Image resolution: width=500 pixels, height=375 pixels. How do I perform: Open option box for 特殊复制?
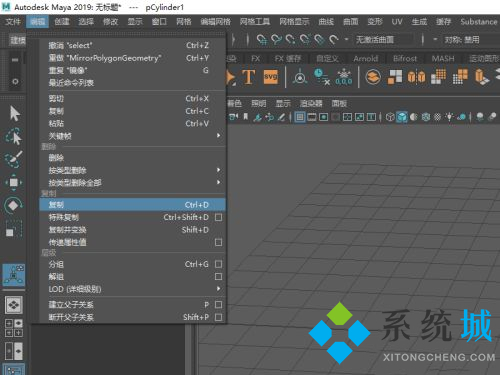point(219,217)
